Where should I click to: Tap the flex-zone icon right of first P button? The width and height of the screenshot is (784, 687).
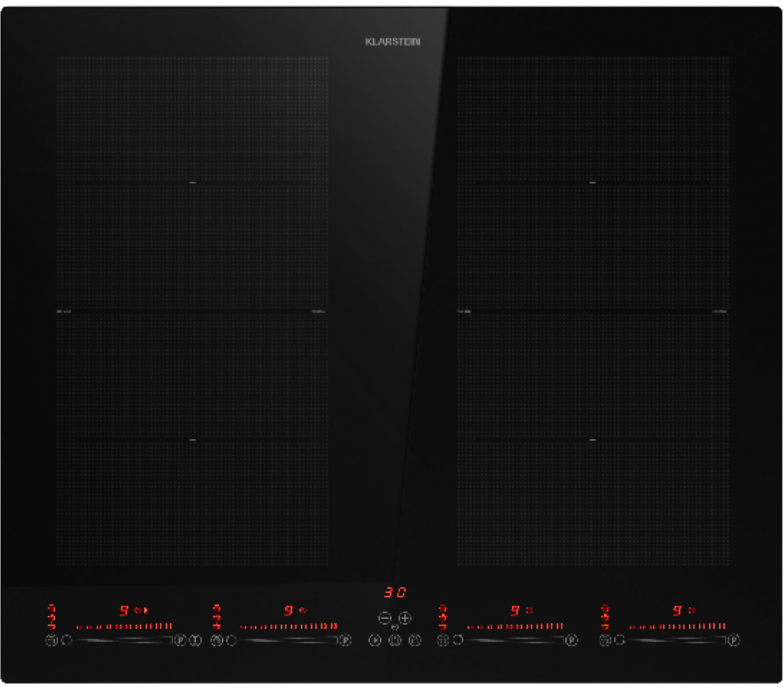(195, 640)
